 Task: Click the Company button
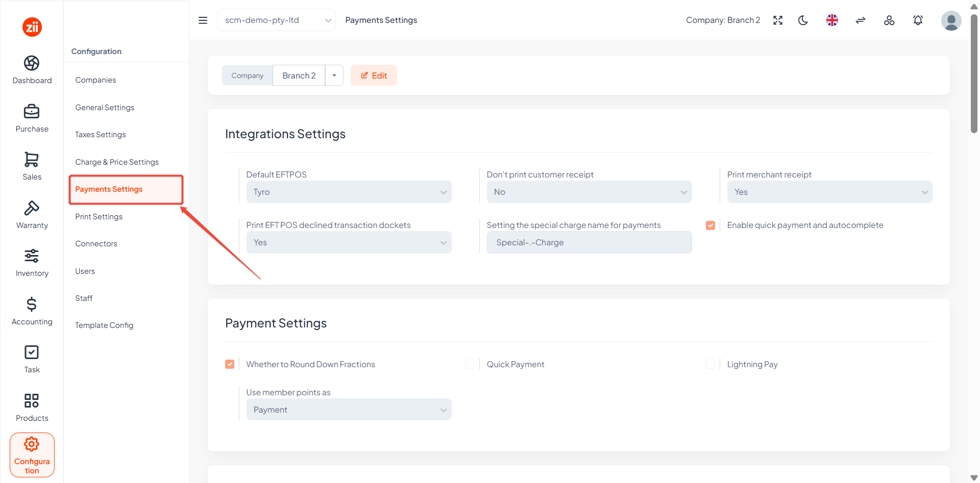tap(248, 75)
